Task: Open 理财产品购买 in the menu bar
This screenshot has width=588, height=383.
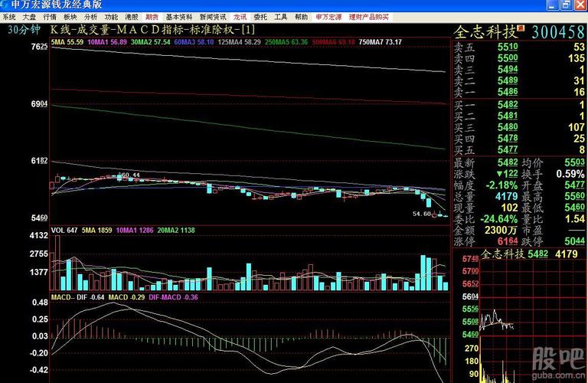Action: pos(368,18)
